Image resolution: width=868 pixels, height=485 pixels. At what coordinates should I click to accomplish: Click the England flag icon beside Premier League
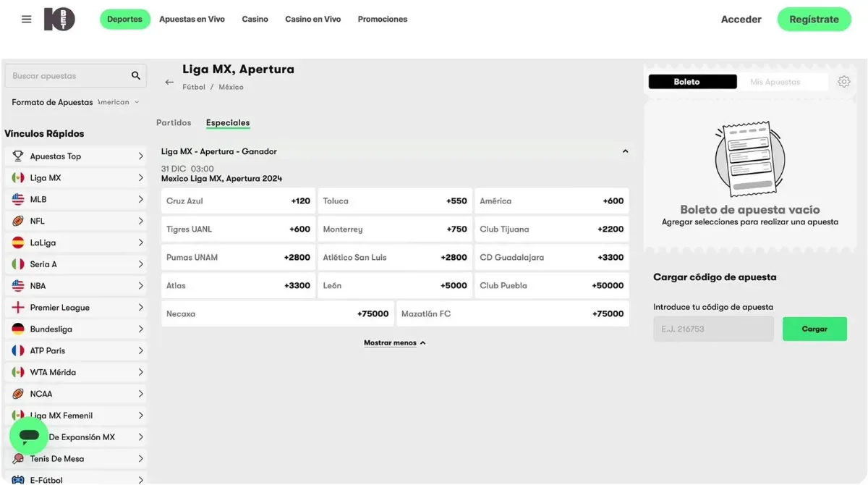click(18, 308)
